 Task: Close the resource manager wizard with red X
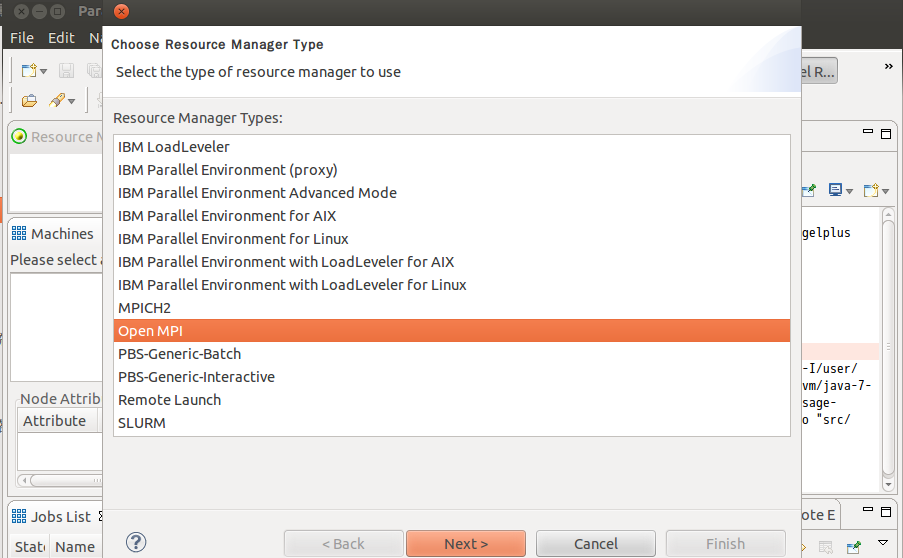point(122,12)
